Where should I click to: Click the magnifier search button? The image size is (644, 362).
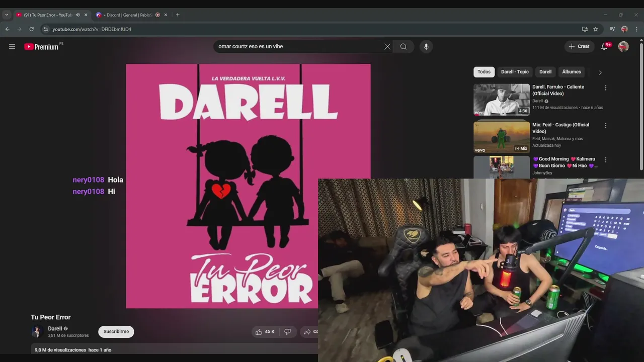[404, 47]
